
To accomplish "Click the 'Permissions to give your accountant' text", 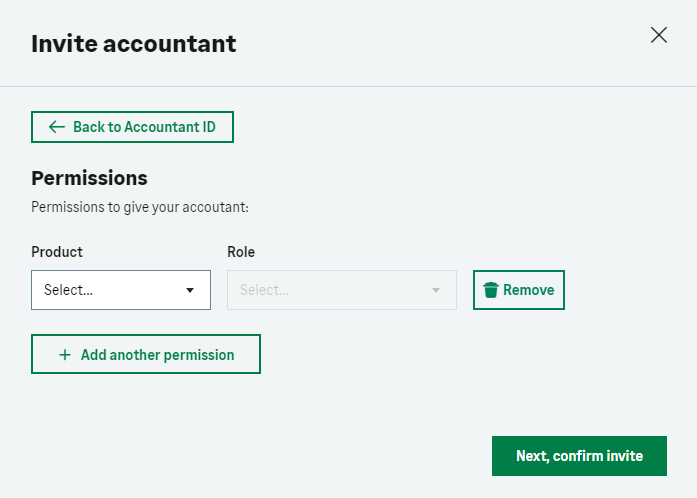I will [x=140, y=208].
